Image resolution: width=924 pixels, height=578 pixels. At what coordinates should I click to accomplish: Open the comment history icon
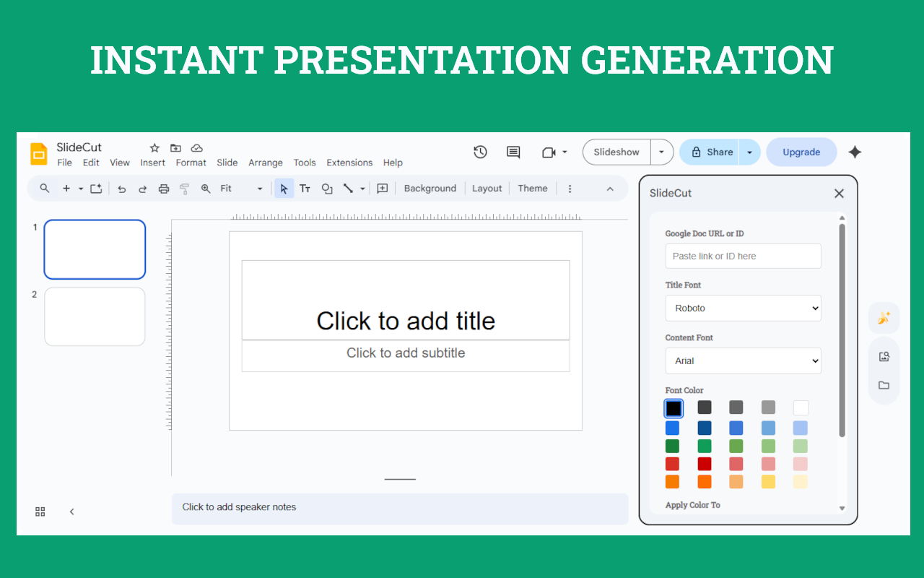coord(513,152)
